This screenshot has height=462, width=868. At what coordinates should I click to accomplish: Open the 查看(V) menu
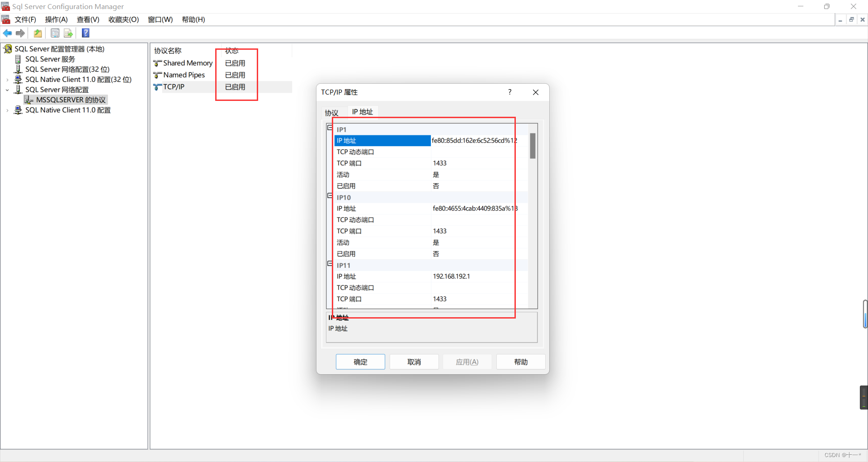point(88,19)
